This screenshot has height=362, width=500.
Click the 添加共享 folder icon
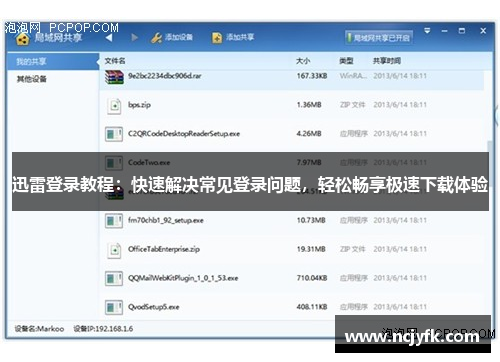pos(217,38)
